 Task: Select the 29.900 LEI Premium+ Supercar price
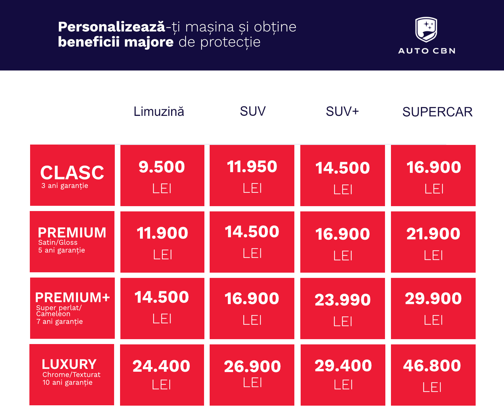[433, 308]
